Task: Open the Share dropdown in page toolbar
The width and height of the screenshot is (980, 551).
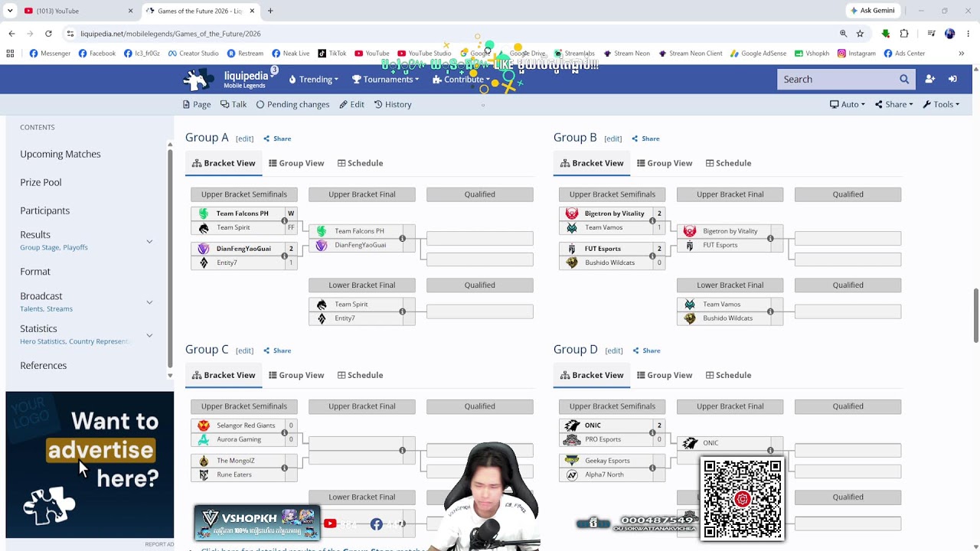Action: click(x=894, y=104)
